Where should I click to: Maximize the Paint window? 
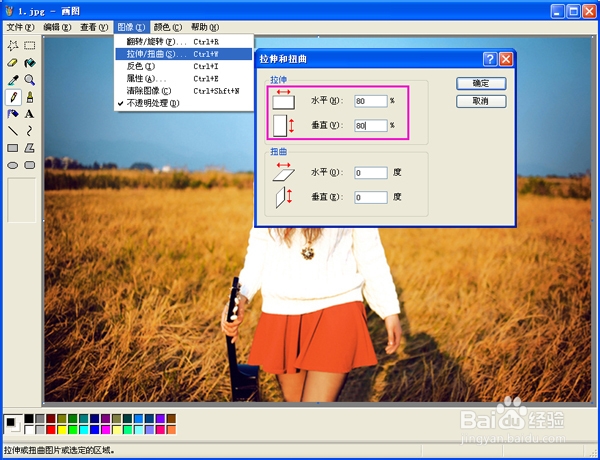[573, 11]
